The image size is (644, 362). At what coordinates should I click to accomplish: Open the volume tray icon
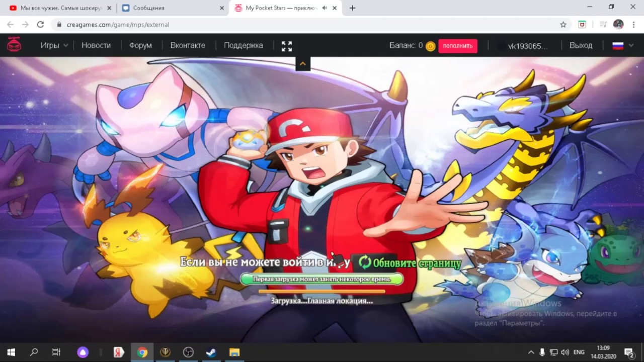tap(565, 352)
